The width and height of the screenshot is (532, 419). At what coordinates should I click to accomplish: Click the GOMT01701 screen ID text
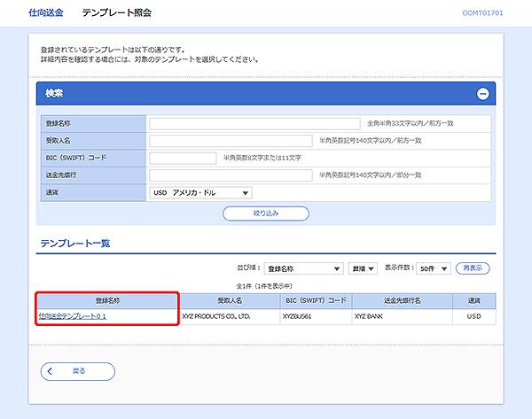482,13
